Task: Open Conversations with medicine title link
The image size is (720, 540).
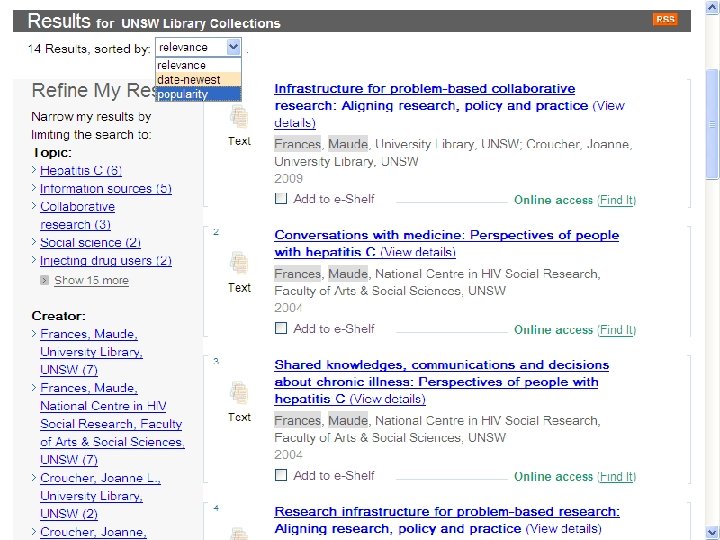Action: tap(446, 243)
